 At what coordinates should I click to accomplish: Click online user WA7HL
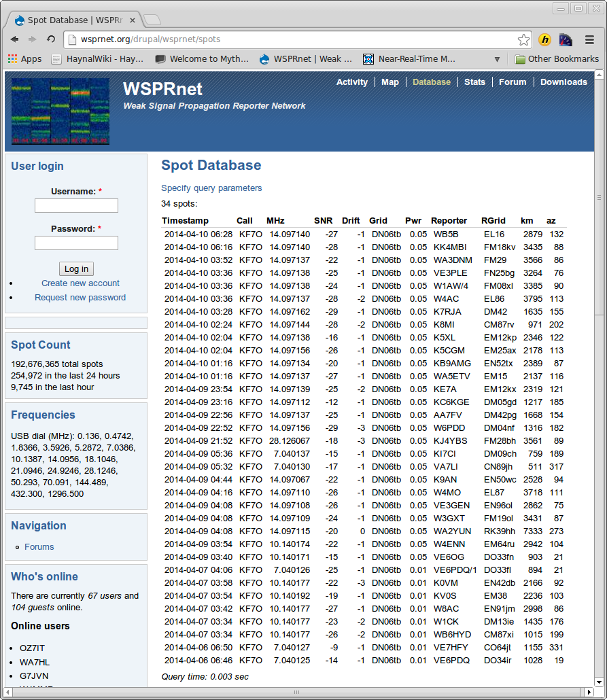pos(35,663)
